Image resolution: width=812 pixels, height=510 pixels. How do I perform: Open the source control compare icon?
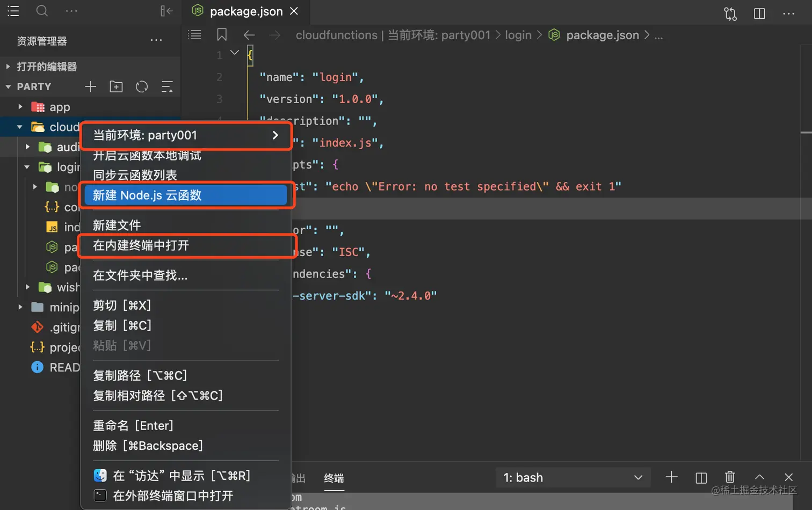[730, 13]
